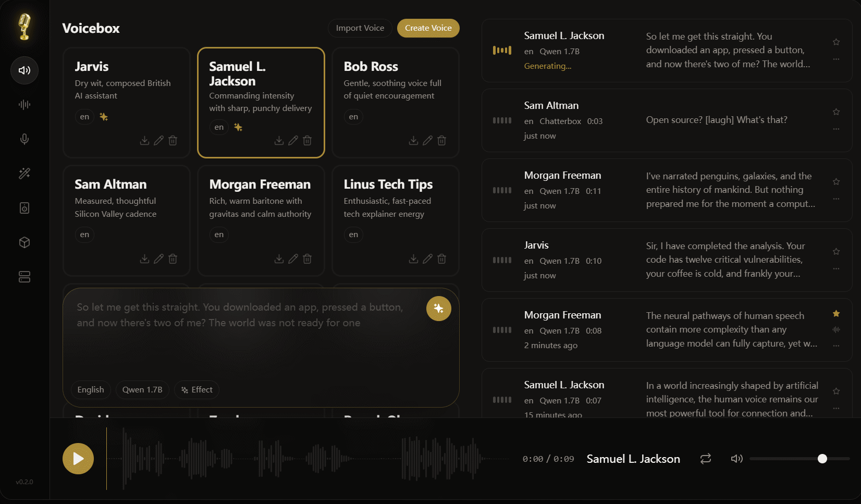
Task: Adjust the volume slider handle
Action: 822,459
